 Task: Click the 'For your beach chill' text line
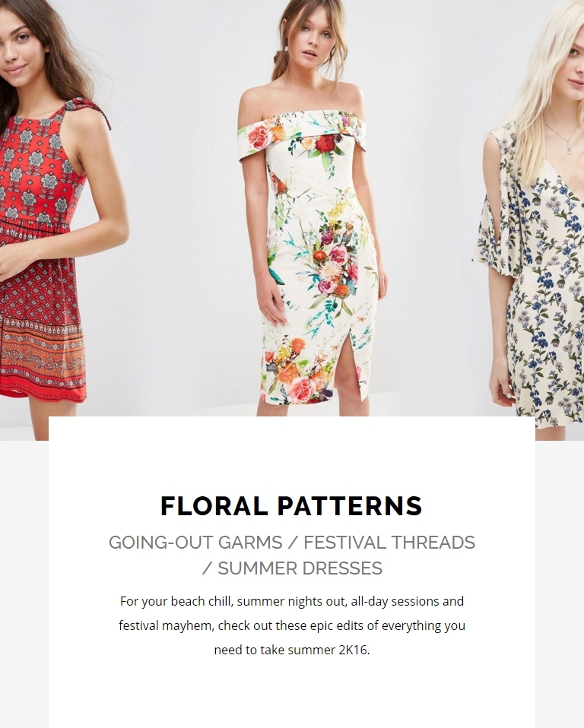[x=292, y=601]
